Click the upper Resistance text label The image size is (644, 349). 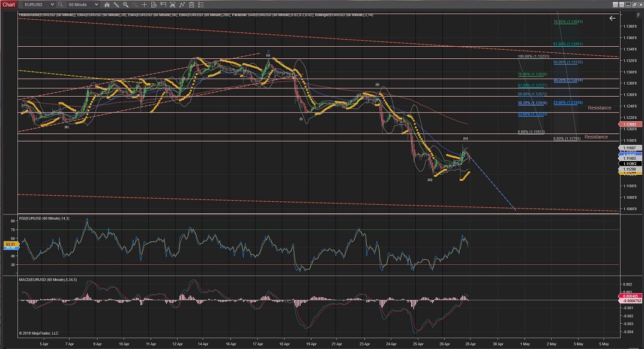[x=599, y=108]
